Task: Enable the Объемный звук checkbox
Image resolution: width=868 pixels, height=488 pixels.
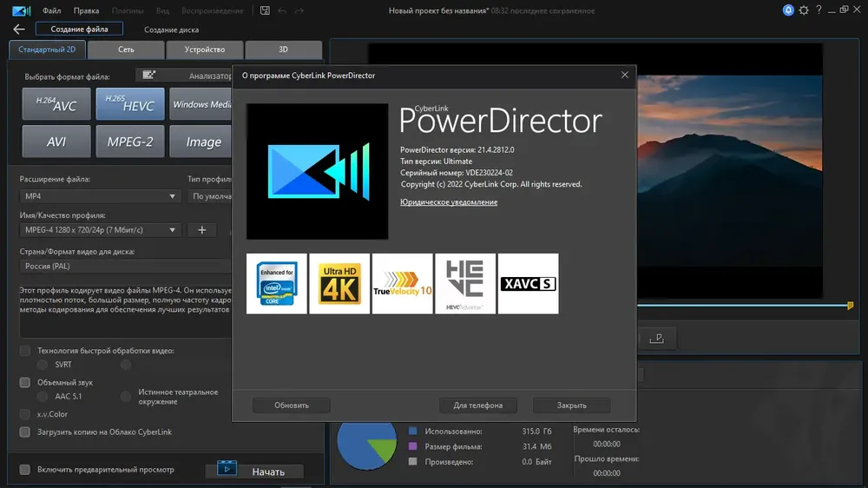Action: click(x=25, y=382)
